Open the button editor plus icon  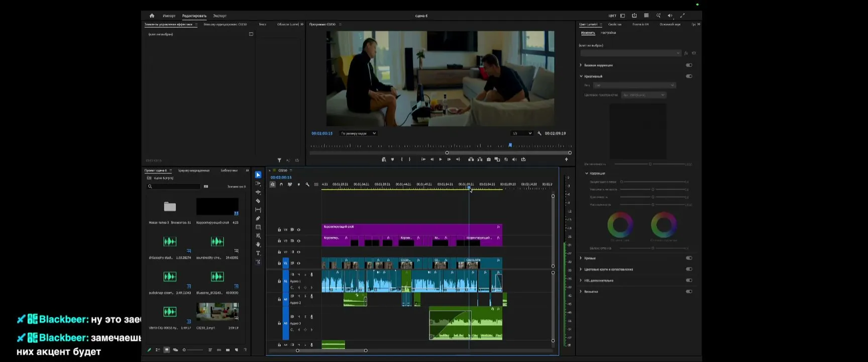tap(567, 159)
